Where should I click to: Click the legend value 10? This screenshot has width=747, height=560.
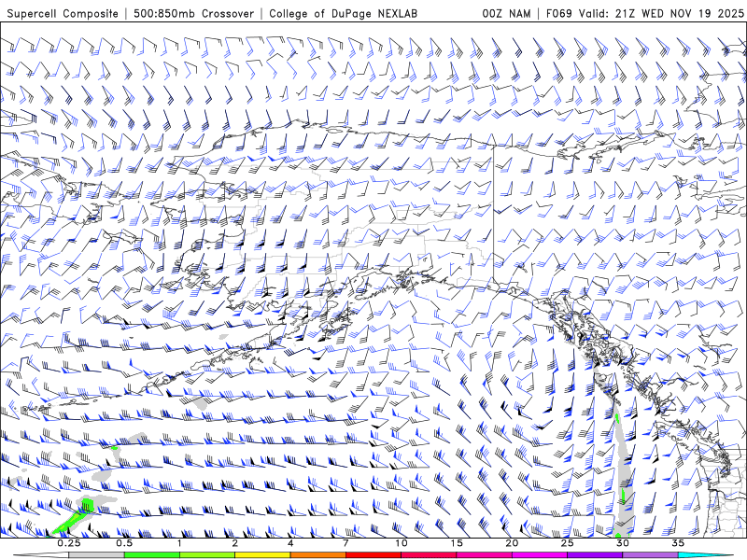coord(402,543)
